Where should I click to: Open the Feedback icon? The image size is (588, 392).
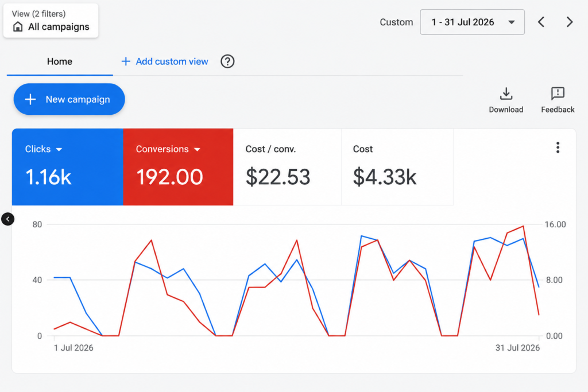[558, 94]
